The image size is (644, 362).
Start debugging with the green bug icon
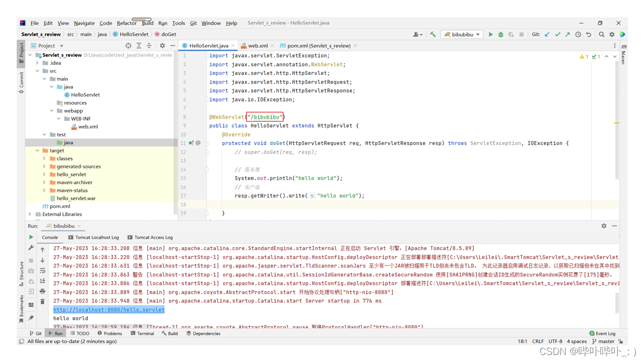501,34
